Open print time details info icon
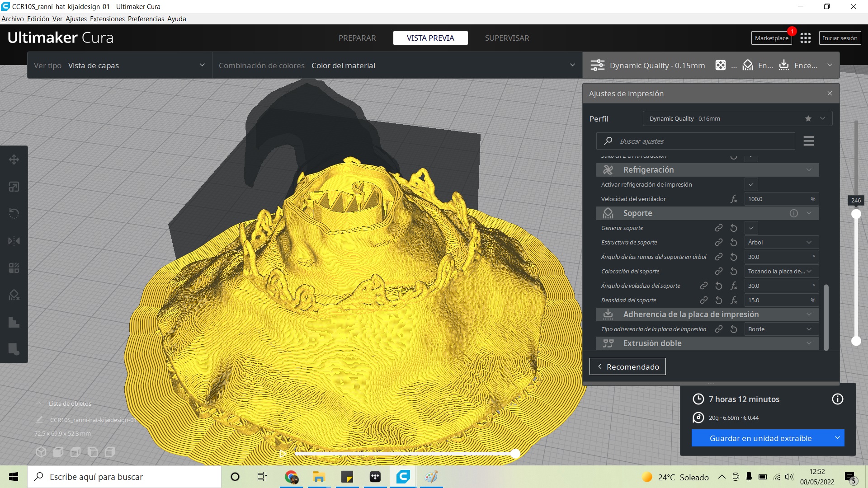The height and width of the screenshot is (488, 868). (x=837, y=399)
